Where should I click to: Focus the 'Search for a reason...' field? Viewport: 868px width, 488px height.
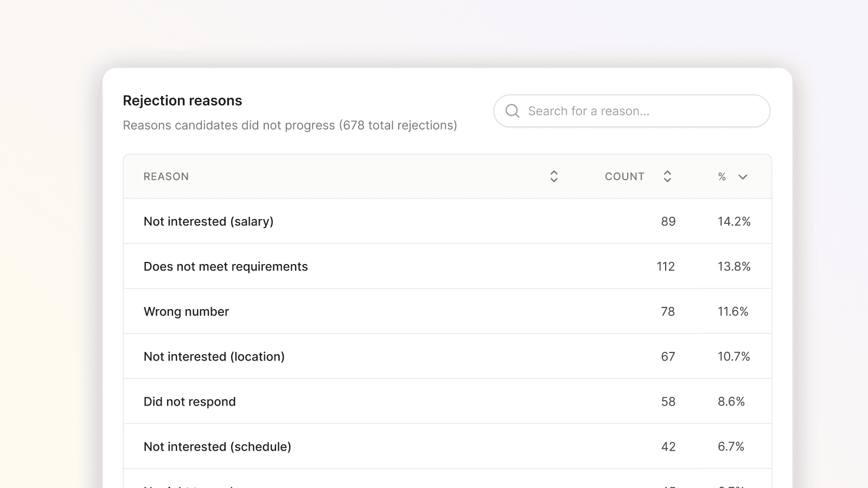[x=631, y=111]
